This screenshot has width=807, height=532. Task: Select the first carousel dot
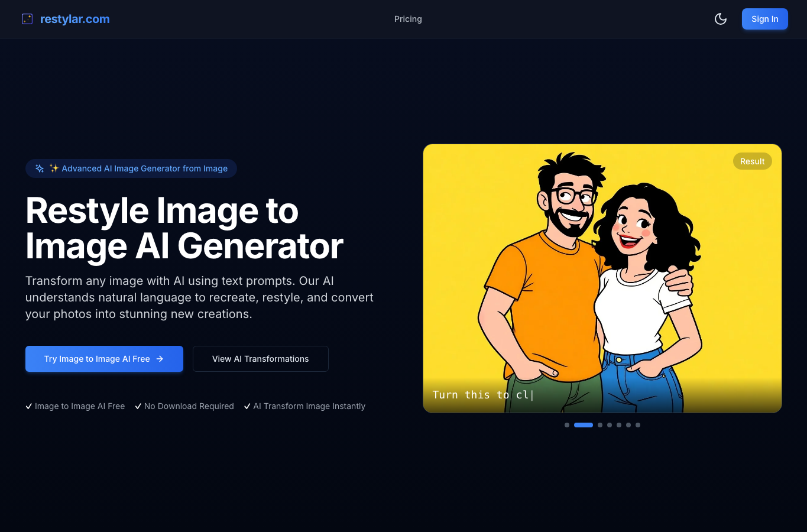567,425
